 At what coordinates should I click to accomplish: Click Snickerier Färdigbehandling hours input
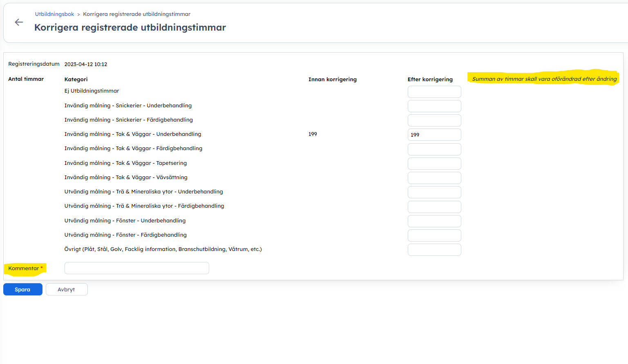pos(434,120)
